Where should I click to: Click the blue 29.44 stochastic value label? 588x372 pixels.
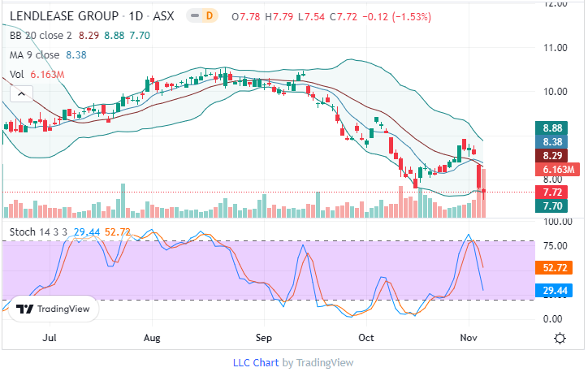click(x=552, y=289)
